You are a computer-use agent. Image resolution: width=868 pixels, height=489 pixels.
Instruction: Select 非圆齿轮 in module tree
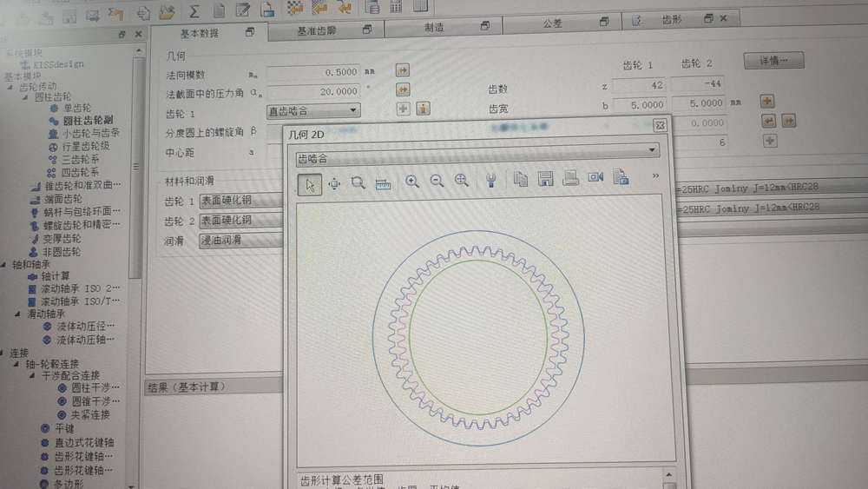pos(62,251)
